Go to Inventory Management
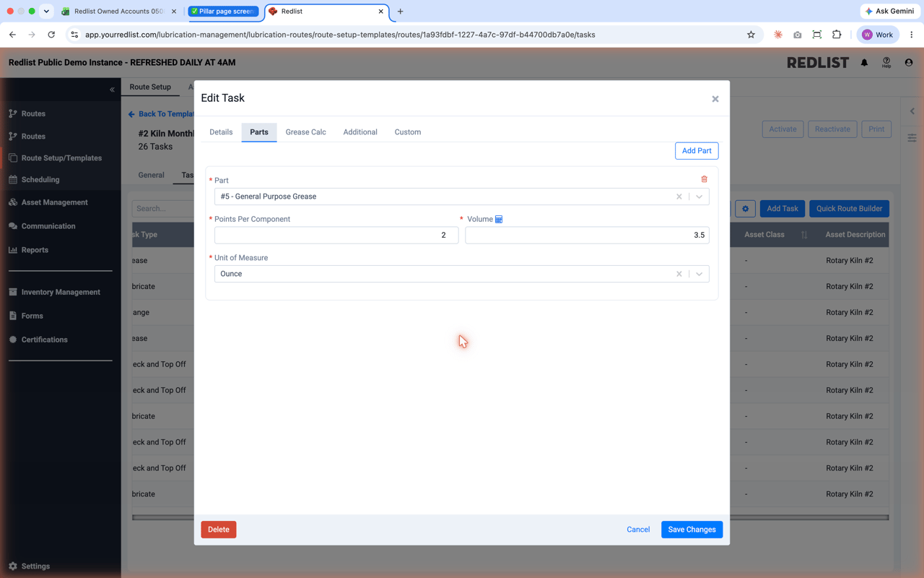The image size is (924, 578). (x=61, y=293)
